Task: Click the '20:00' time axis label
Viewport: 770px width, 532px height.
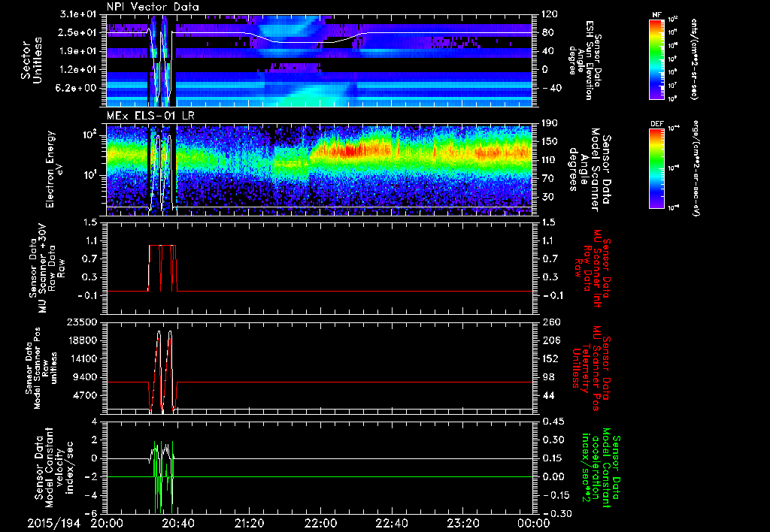Action: pyautogui.click(x=107, y=523)
